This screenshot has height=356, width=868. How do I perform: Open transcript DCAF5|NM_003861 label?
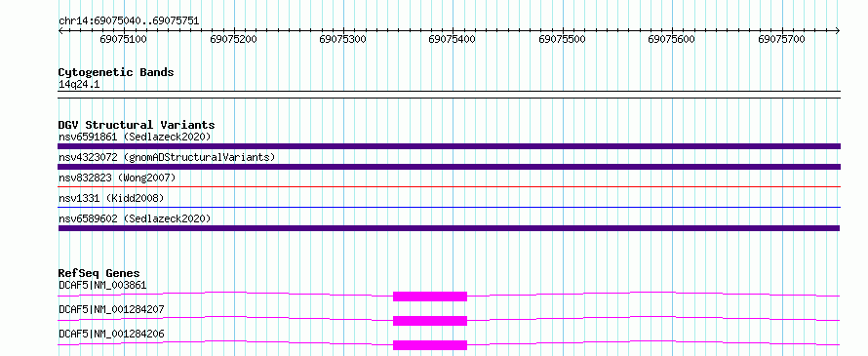[x=102, y=286]
